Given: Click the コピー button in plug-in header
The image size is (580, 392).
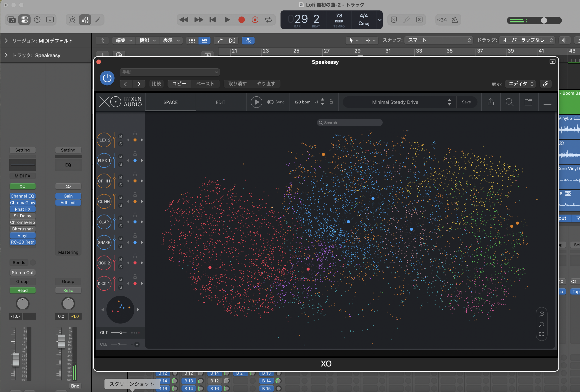Looking at the screenshot, I should tap(179, 84).
